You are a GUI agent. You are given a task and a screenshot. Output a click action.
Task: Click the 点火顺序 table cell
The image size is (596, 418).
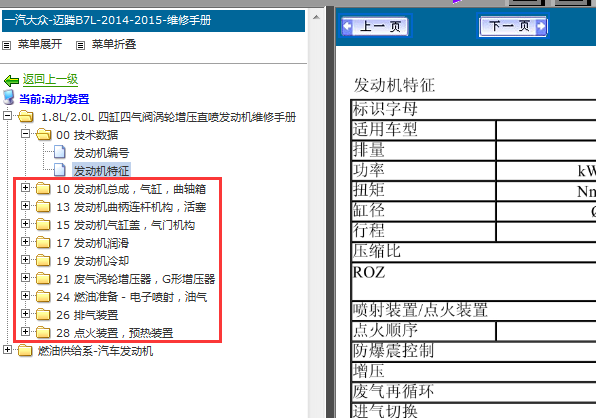(x=424, y=331)
